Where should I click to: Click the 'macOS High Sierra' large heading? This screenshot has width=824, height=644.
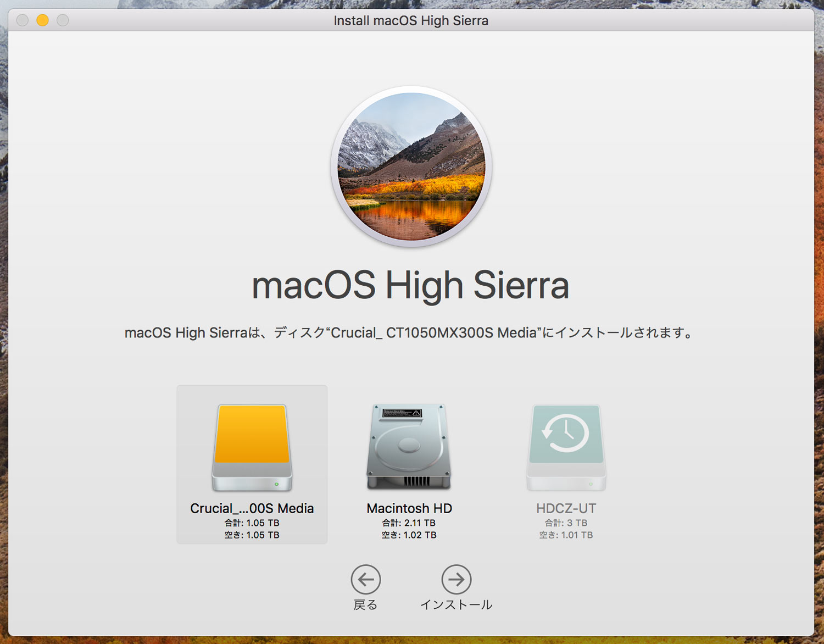(x=410, y=286)
